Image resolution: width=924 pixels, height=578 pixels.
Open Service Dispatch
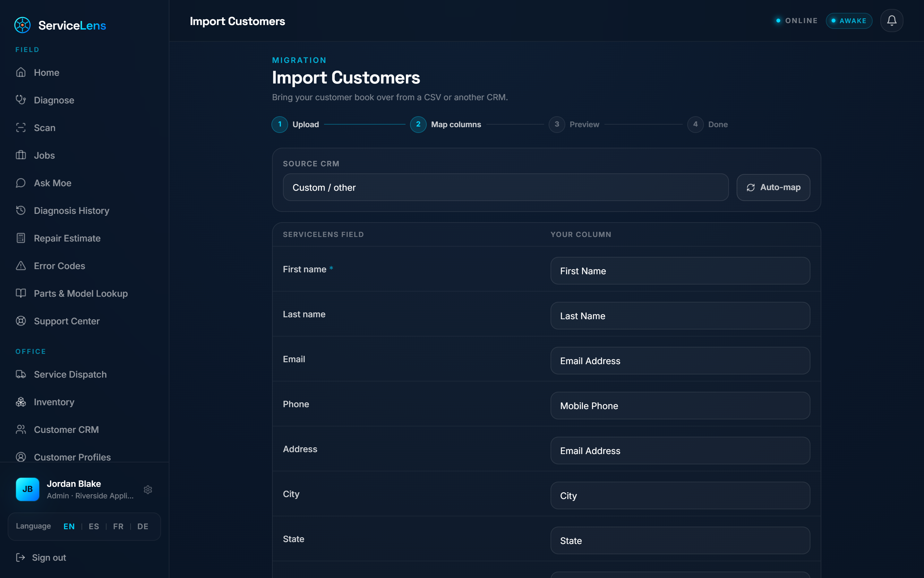coord(84,374)
